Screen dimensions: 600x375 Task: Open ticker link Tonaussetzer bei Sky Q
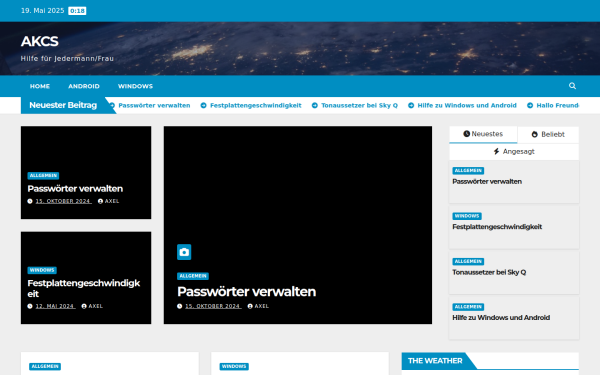[x=359, y=105]
